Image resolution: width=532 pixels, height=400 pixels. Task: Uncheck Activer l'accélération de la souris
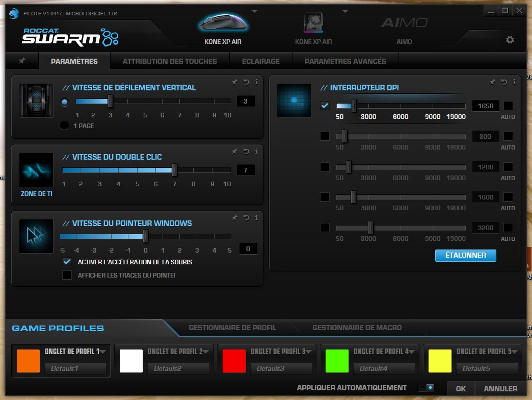67,262
